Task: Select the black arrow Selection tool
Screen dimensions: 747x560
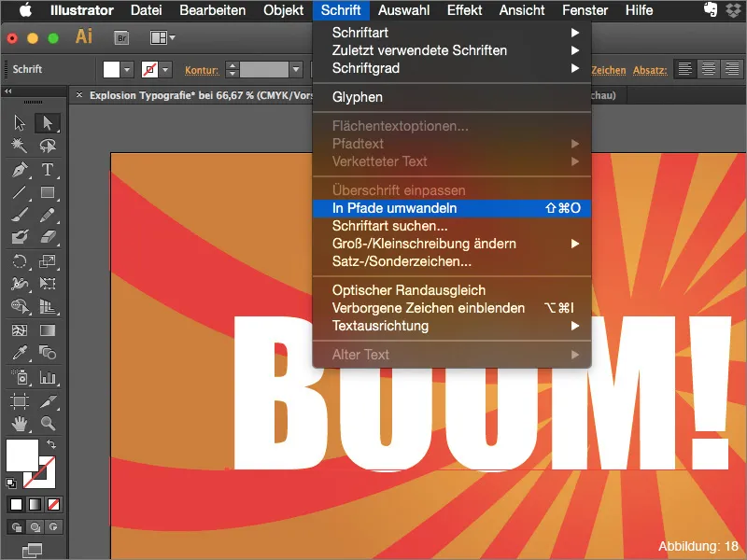Action: (20, 123)
